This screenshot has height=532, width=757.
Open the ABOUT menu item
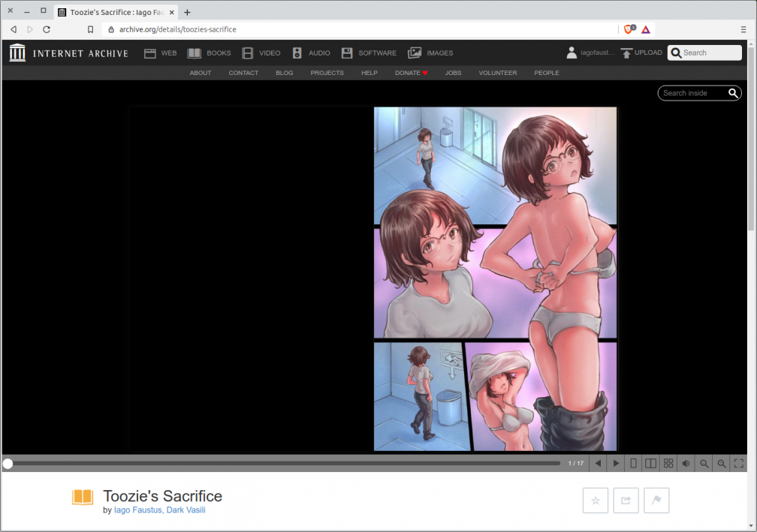[201, 73]
